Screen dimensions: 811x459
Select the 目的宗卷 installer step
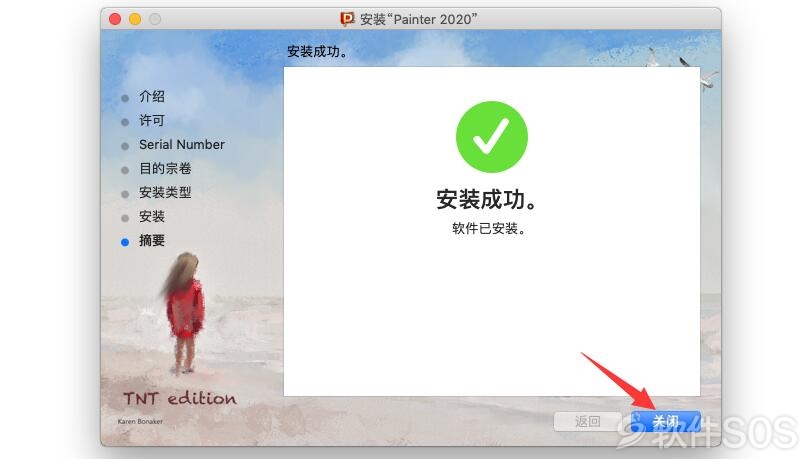165,168
